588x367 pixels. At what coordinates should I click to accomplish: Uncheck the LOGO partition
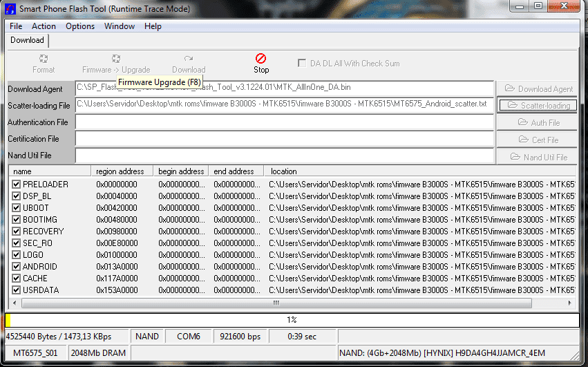point(16,255)
